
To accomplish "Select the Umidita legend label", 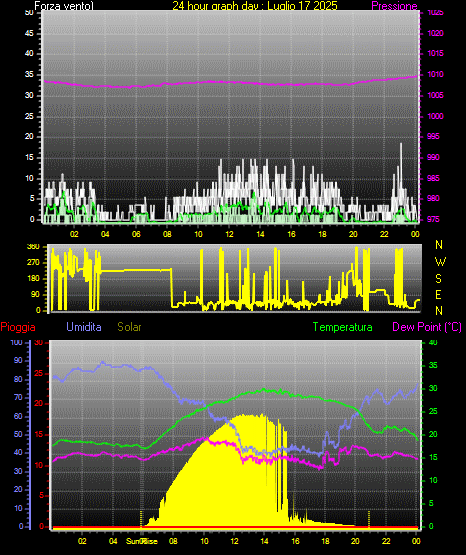I will click(84, 327).
